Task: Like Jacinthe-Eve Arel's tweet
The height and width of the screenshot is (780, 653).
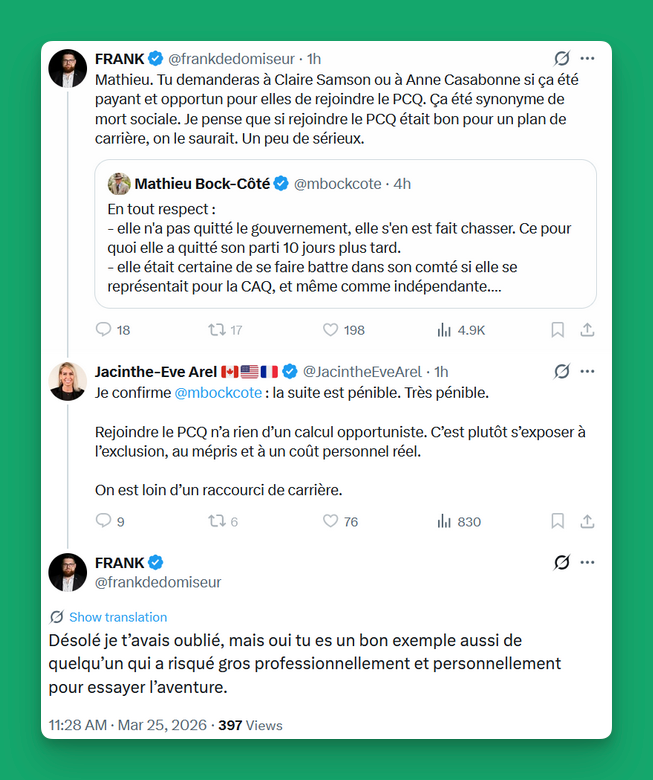Action: [x=331, y=521]
